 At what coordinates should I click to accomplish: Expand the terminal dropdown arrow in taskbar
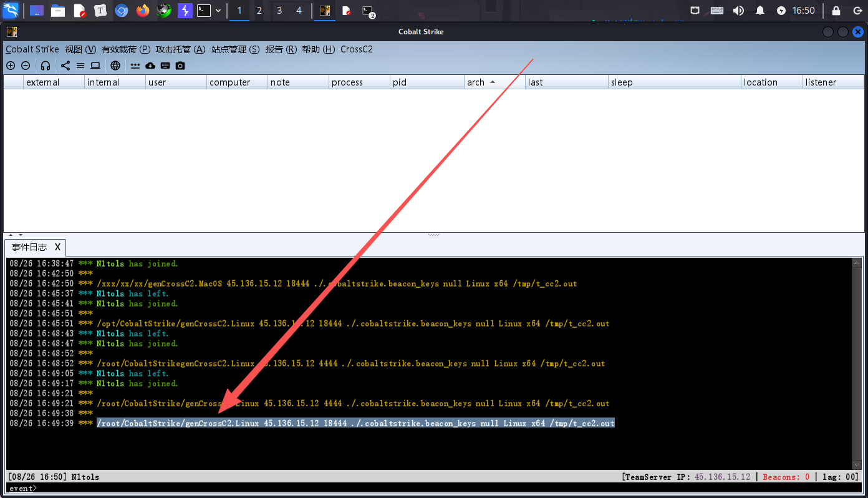coord(218,11)
